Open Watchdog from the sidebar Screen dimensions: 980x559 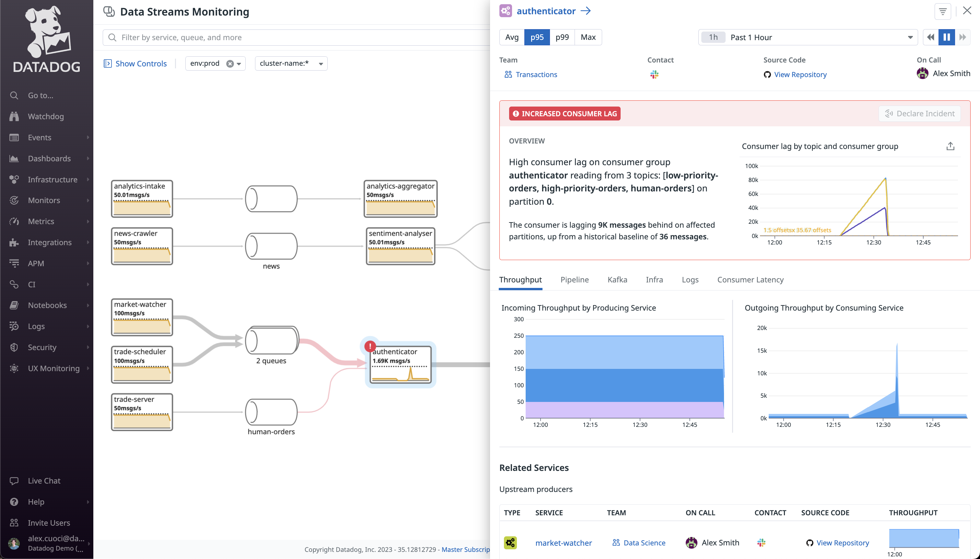point(46,116)
